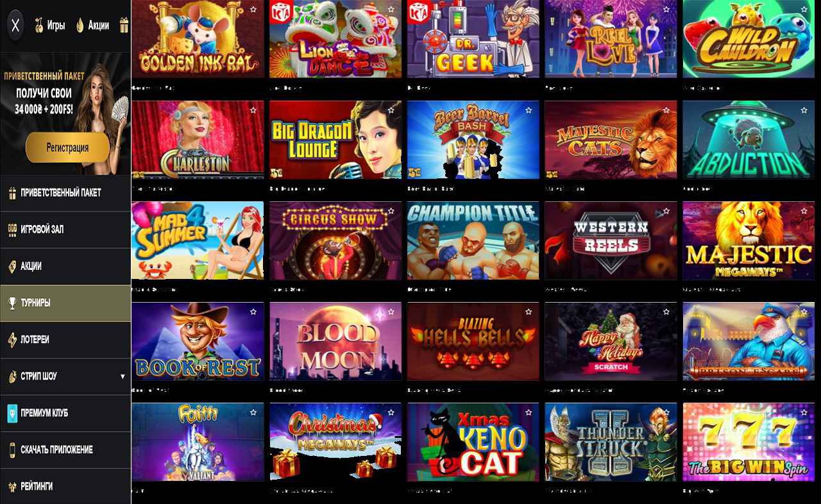Click the Премиум клуб mask icon
This screenshot has height=504, width=821.
tap(12, 413)
